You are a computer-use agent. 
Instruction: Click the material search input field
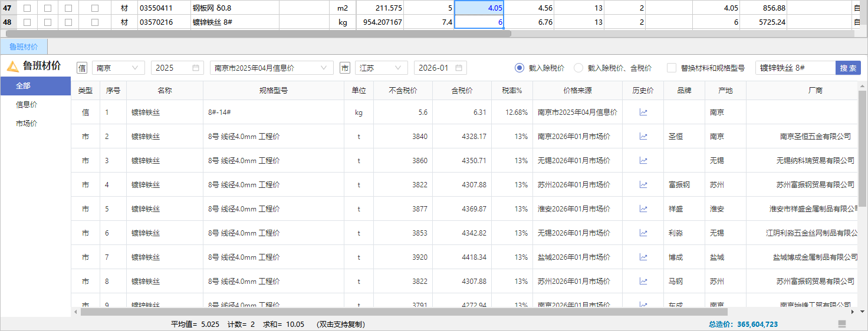point(795,68)
